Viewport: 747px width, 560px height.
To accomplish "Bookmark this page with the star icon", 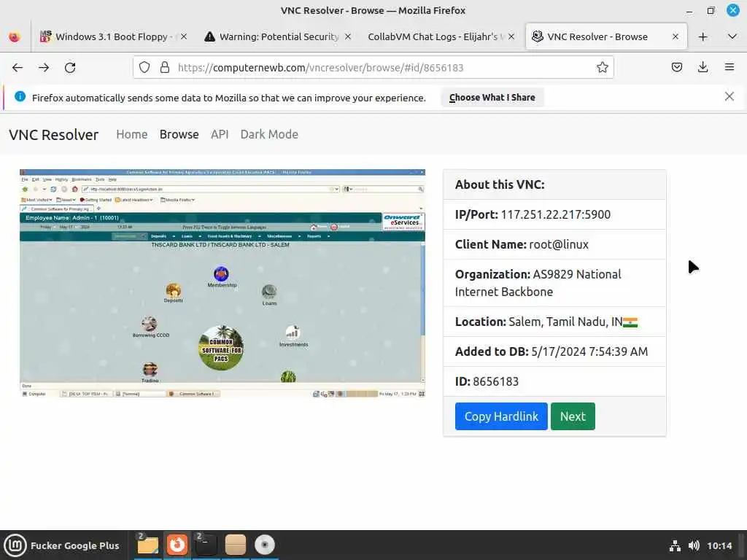I will [602, 68].
